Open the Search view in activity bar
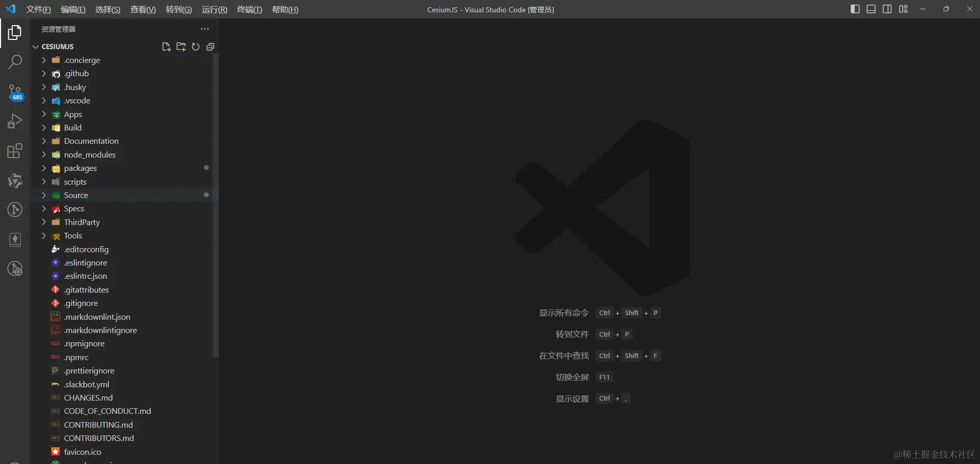 (15, 62)
